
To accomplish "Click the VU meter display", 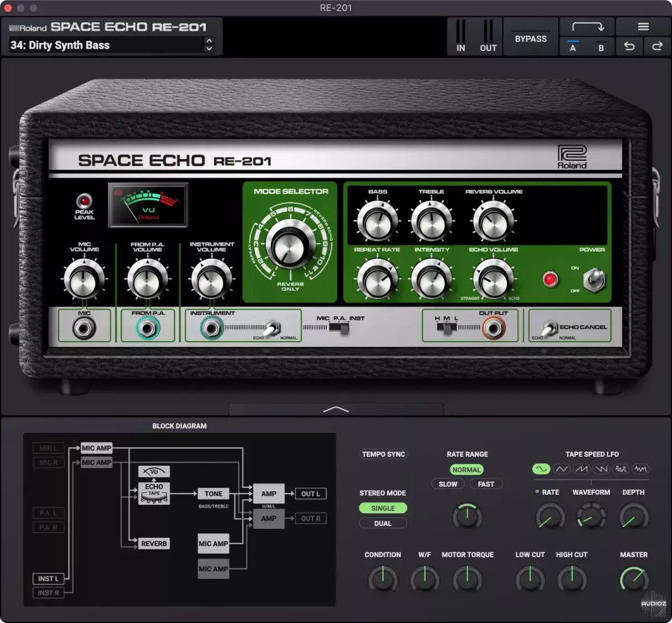I will [x=148, y=205].
